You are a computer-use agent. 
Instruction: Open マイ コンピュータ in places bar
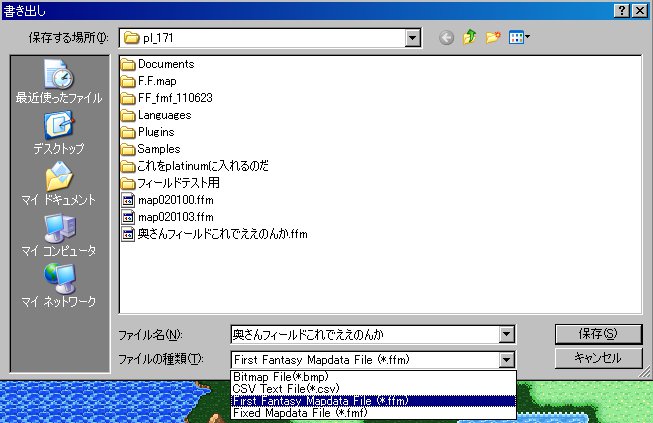pyautogui.click(x=59, y=234)
